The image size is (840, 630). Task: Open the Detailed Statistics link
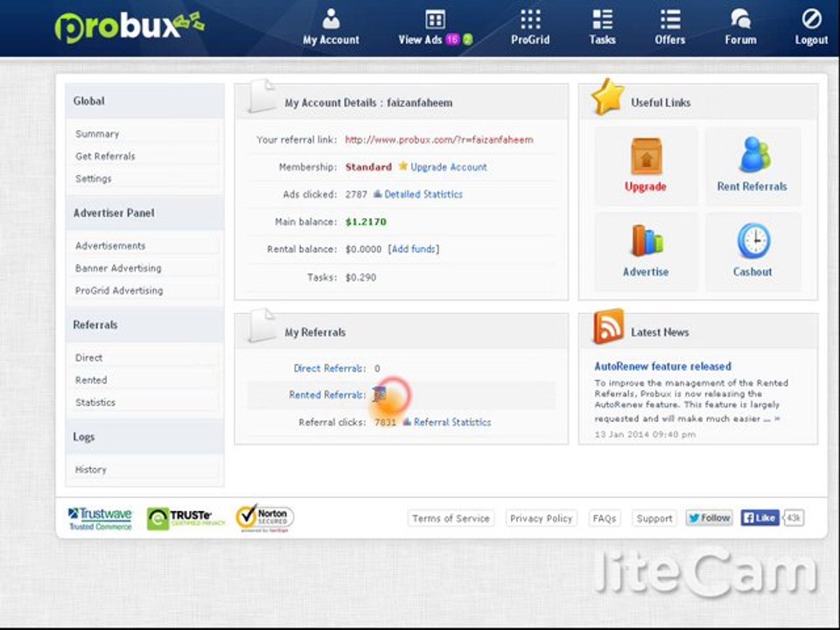click(x=423, y=194)
